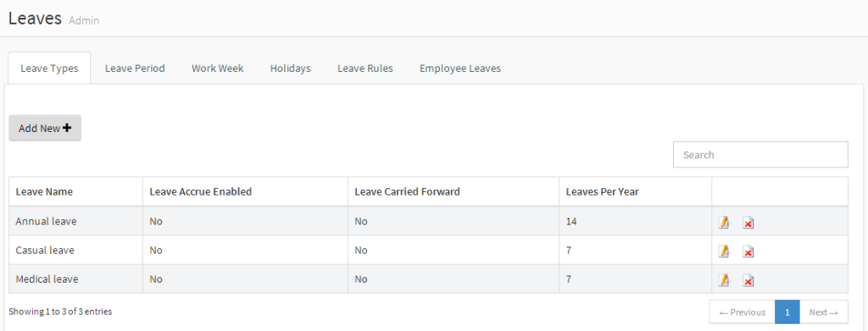Delete the Casual leave entry
Viewport: 868px width, 331px height.
[748, 251]
